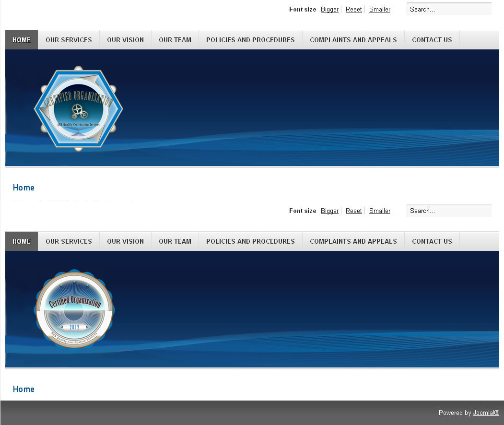Open POLICIES AND PROCEDURES in top navigation bar
The height and width of the screenshot is (425, 504).
pyautogui.click(x=250, y=40)
